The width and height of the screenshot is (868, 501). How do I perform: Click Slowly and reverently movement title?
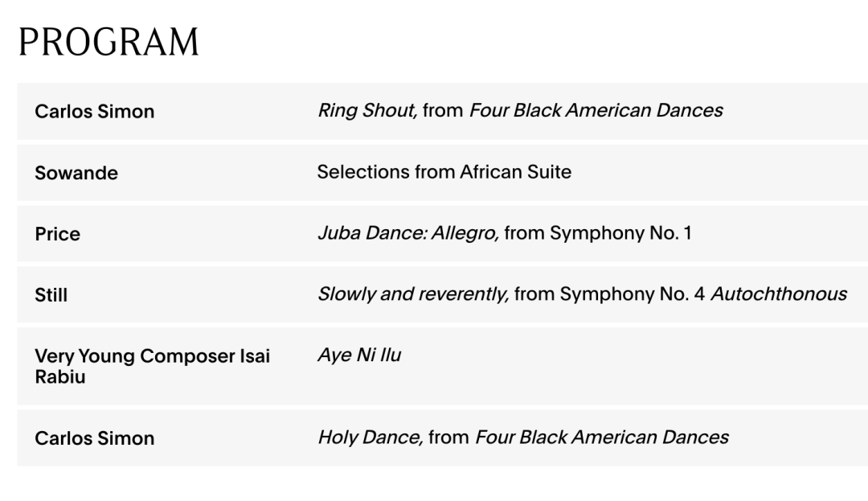pos(413,294)
